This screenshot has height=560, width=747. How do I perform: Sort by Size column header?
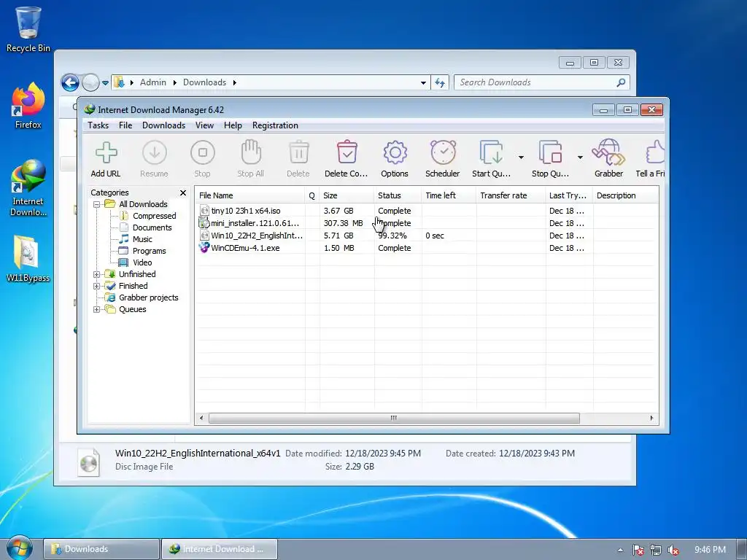click(347, 195)
